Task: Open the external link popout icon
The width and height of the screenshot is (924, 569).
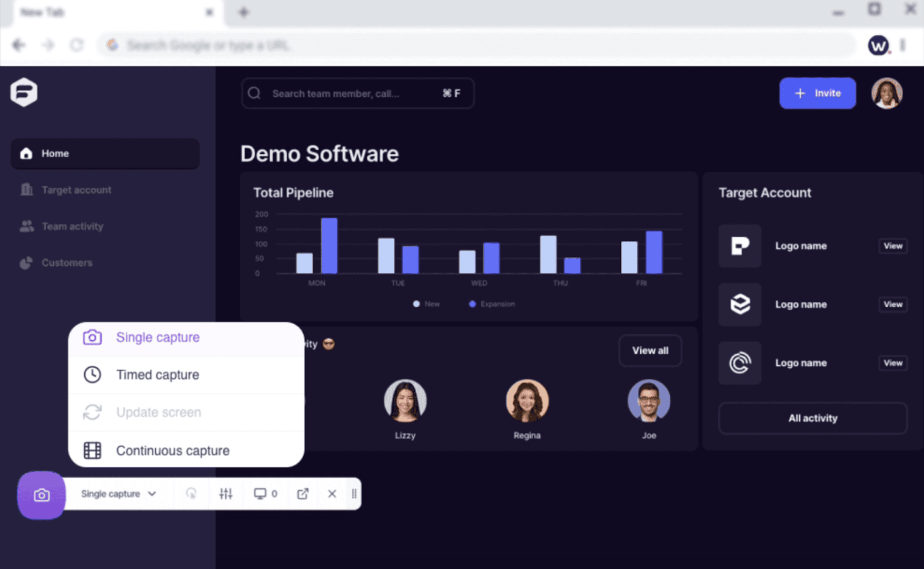Action: pos(303,494)
